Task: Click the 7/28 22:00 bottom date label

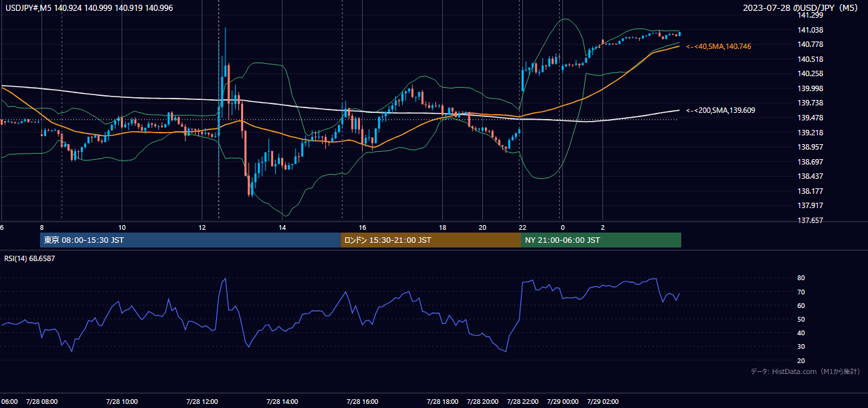Action: click(523, 401)
